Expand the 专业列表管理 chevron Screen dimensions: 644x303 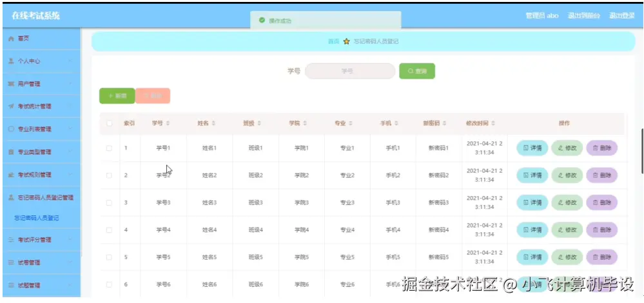pos(70,129)
